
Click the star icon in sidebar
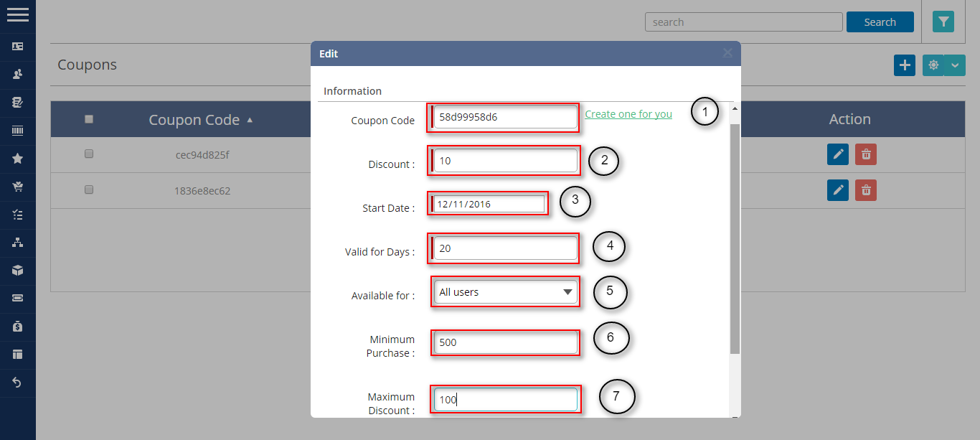(18, 159)
